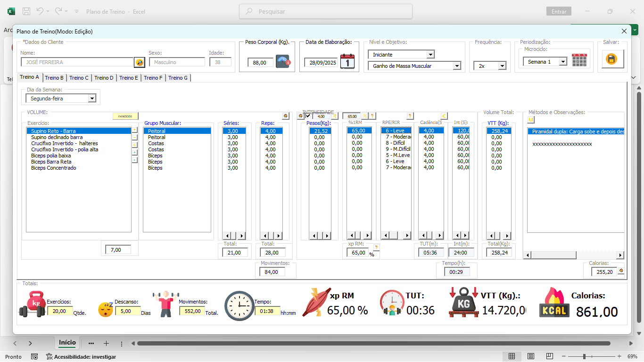Switch to the Treino B tab
Screen dimensions: 644x362
54,78
